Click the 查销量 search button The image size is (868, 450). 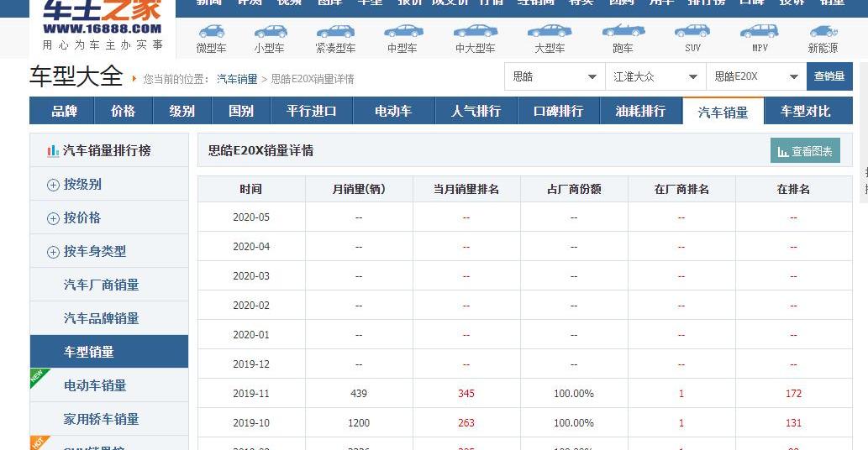829,77
